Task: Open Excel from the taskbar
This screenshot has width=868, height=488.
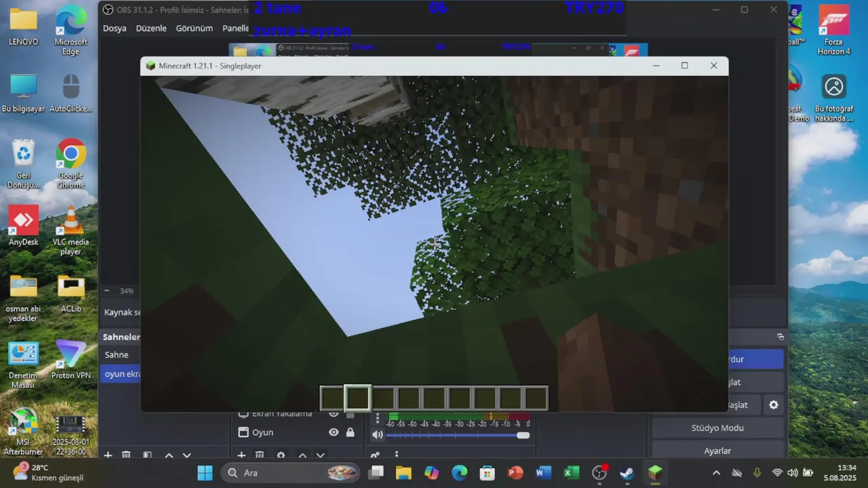Action: click(x=571, y=472)
